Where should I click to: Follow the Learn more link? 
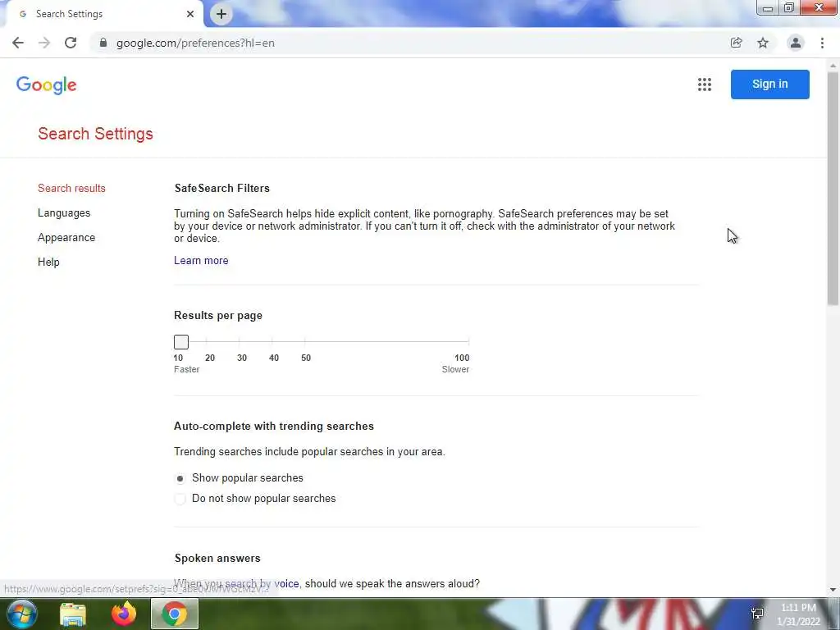(201, 260)
